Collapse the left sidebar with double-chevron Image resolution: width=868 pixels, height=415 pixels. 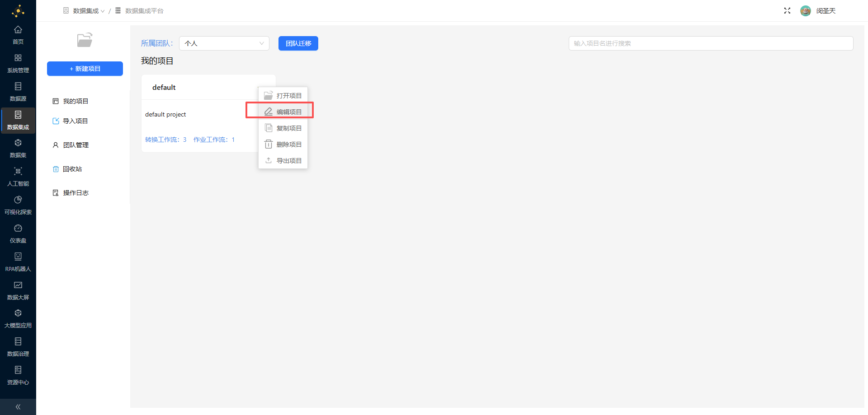pyautogui.click(x=18, y=406)
